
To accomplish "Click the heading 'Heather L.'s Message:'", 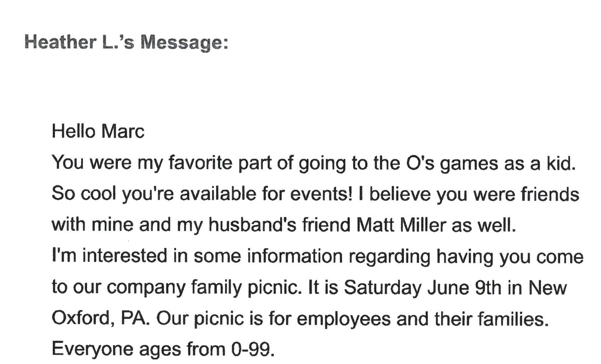I will pyautogui.click(x=126, y=42).
